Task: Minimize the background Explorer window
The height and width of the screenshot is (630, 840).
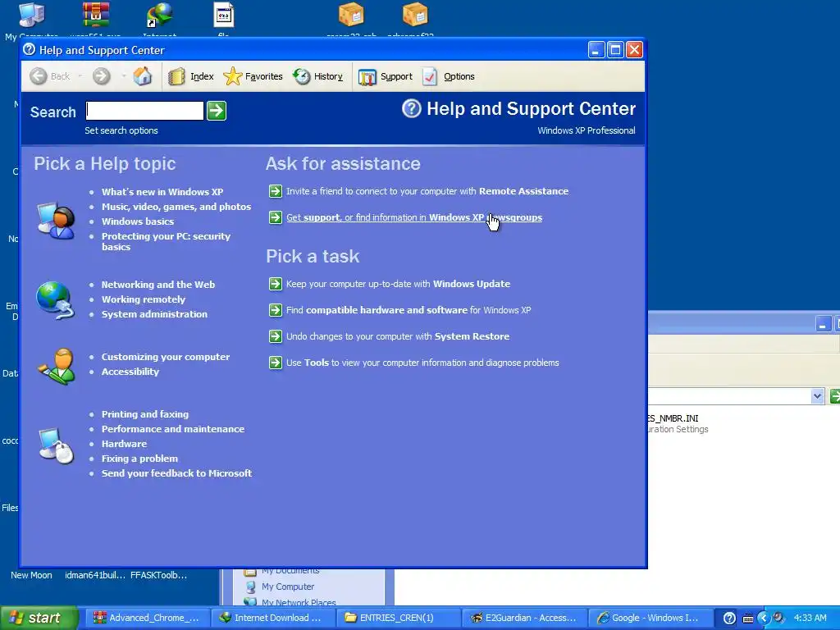Action: [x=823, y=323]
